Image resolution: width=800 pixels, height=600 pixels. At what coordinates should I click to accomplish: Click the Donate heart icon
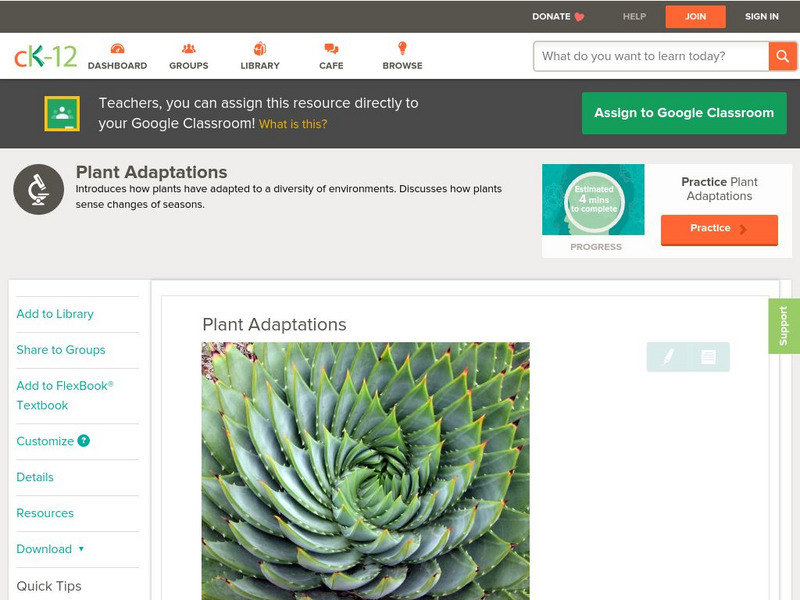(579, 17)
